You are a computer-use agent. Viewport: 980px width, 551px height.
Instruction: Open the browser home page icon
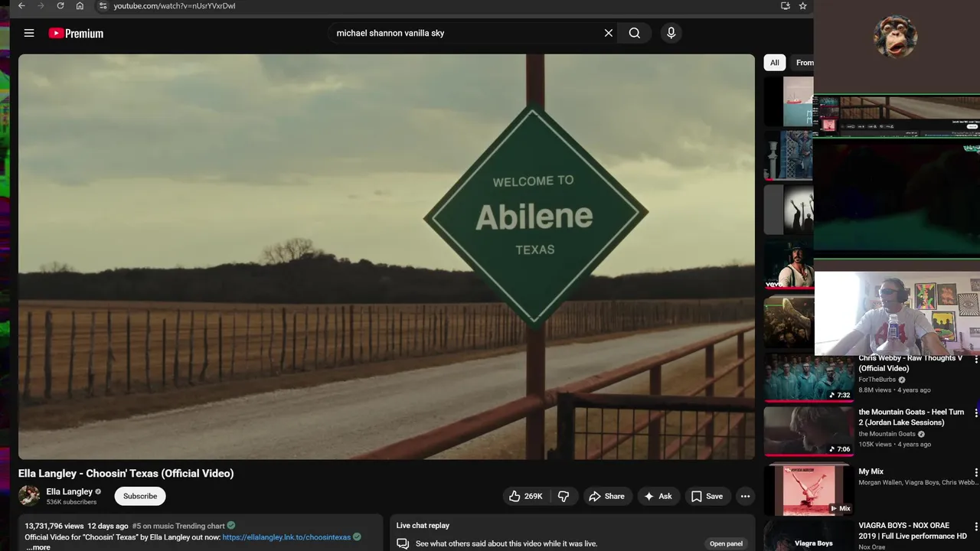[80, 5]
